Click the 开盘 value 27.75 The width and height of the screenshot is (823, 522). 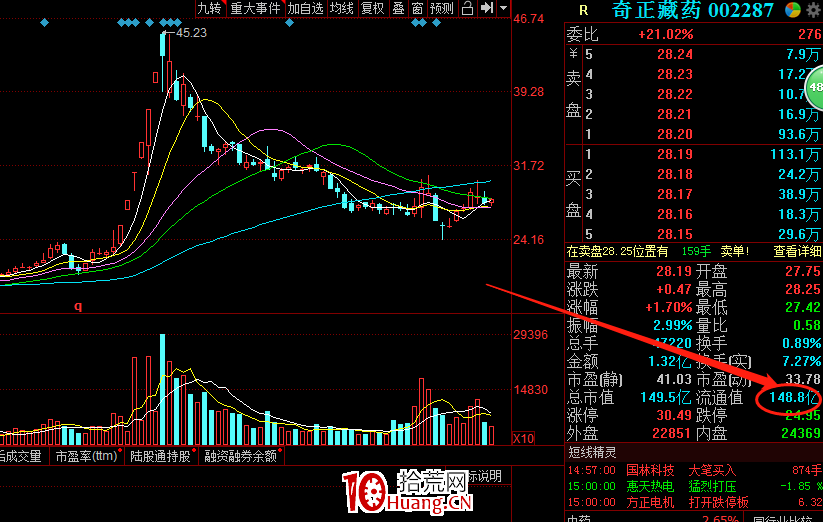click(803, 271)
